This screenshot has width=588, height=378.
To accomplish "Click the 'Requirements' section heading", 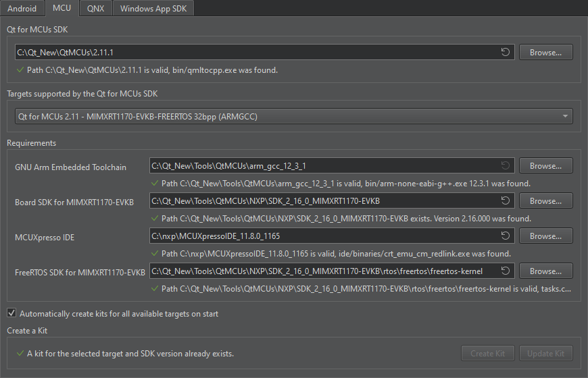I will pos(32,142).
